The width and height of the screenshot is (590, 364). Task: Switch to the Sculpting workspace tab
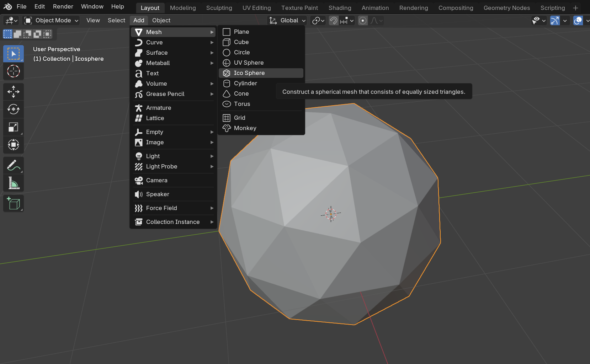(x=219, y=8)
